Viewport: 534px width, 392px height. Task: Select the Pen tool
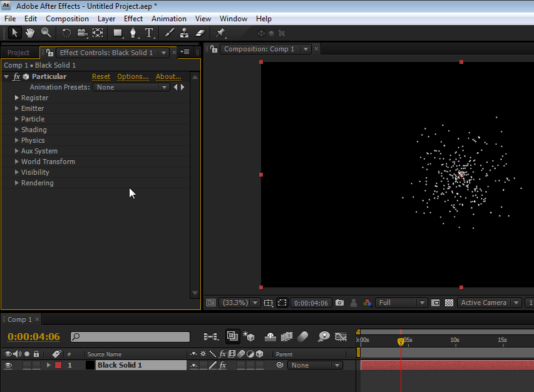click(x=133, y=33)
